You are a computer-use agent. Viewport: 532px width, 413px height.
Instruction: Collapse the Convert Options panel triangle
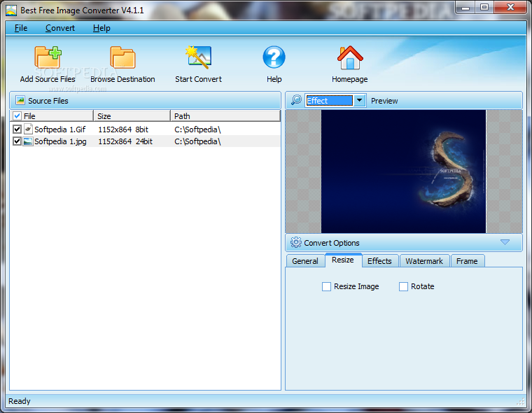click(505, 242)
